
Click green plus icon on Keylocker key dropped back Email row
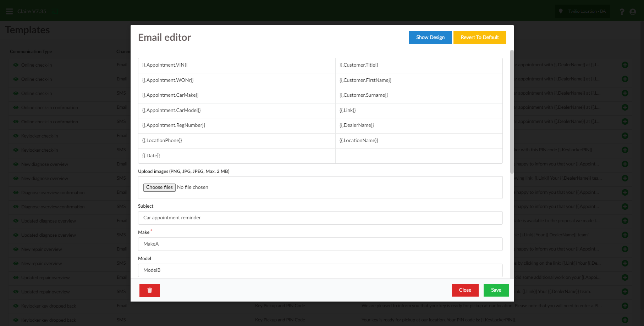click(625, 306)
